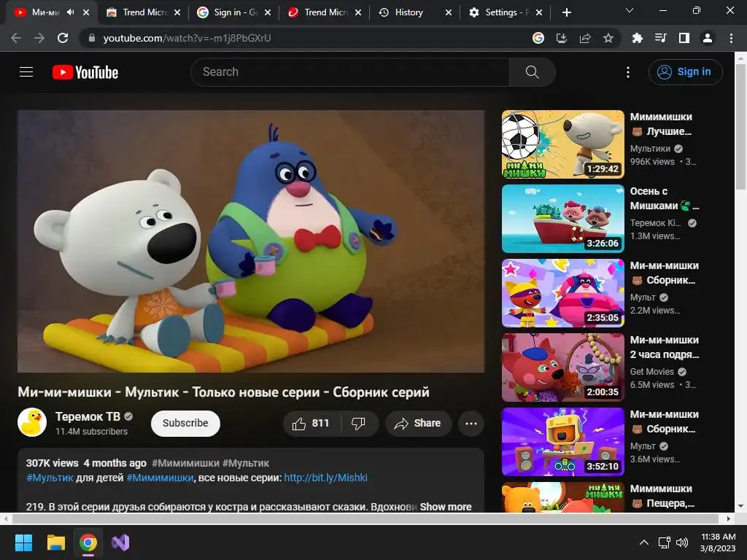Image resolution: width=747 pixels, height=560 pixels.
Task: Close the History tab
Action: point(449,12)
